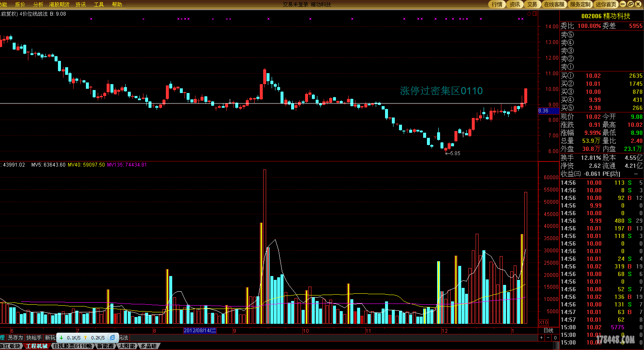Image resolution: width=644 pixels, height=350 pixels.
Task: Click the 迷你首页 button
Action: point(606,4)
